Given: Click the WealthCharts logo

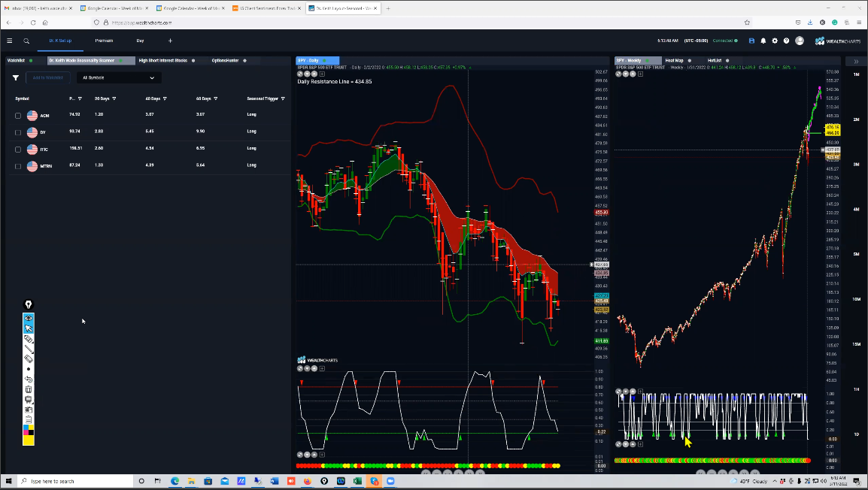Looking at the screenshot, I should (838, 41).
